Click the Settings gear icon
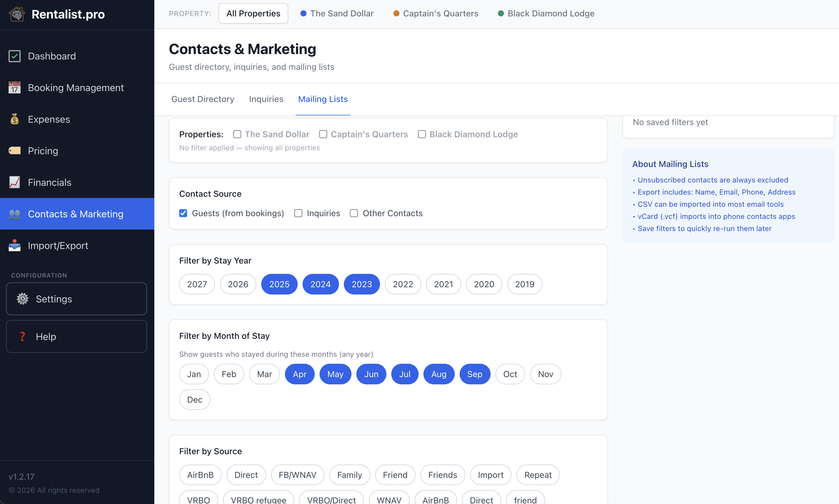839x504 pixels. point(22,299)
